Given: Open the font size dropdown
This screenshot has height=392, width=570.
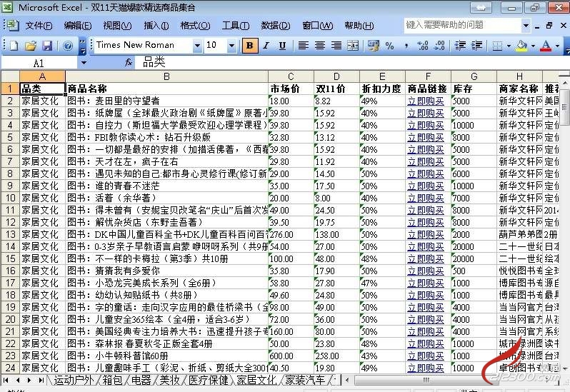Looking at the screenshot, I should coord(231,46).
